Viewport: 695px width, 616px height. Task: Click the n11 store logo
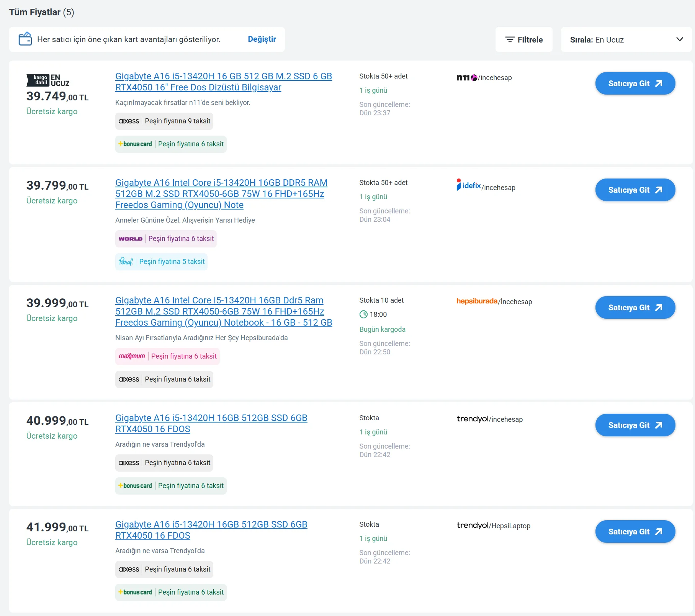tap(467, 78)
